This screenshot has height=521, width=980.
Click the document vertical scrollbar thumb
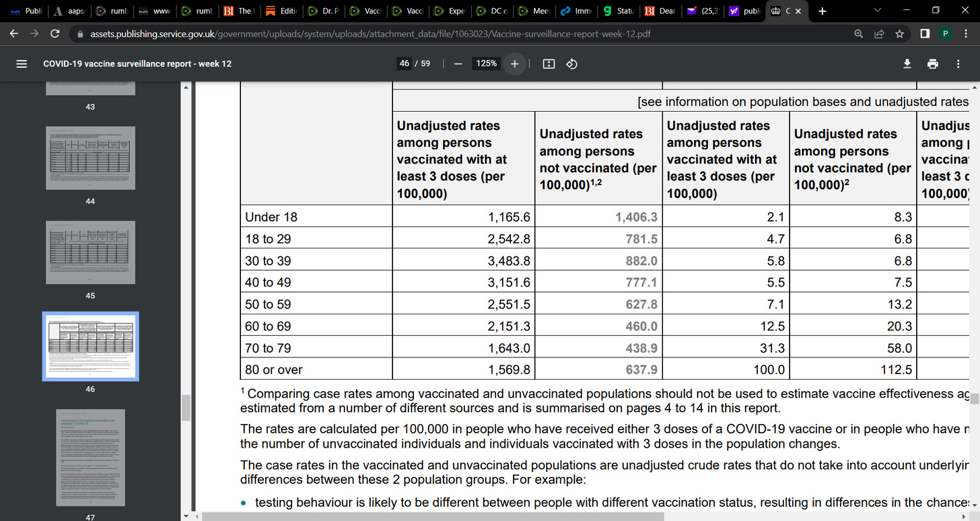[974, 399]
